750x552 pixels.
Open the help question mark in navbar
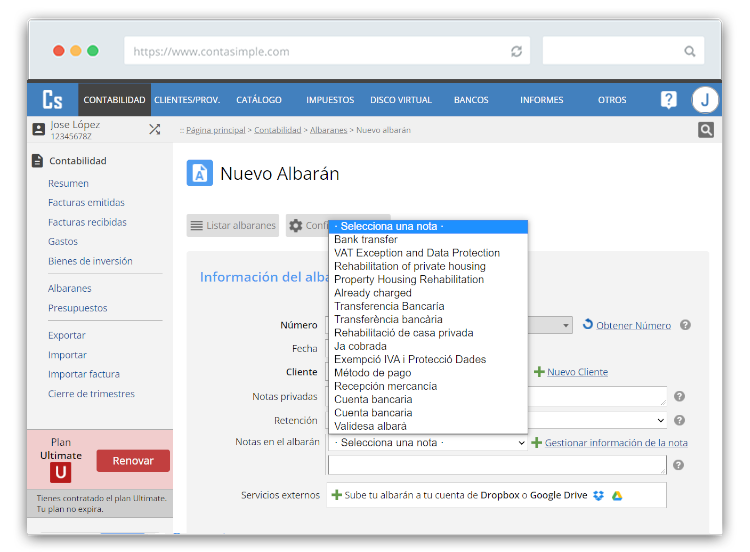click(x=669, y=100)
